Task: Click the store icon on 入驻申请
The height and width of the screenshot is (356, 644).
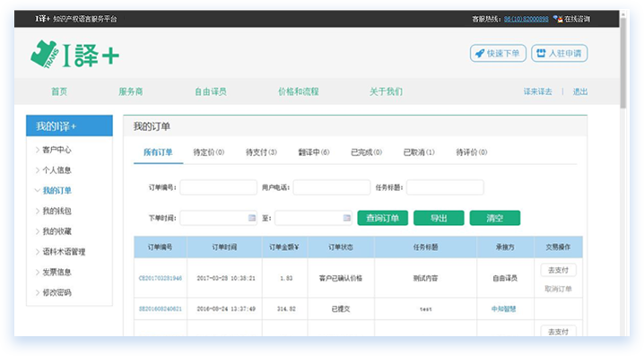Action: pyautogui.click(x=541, y=53)
